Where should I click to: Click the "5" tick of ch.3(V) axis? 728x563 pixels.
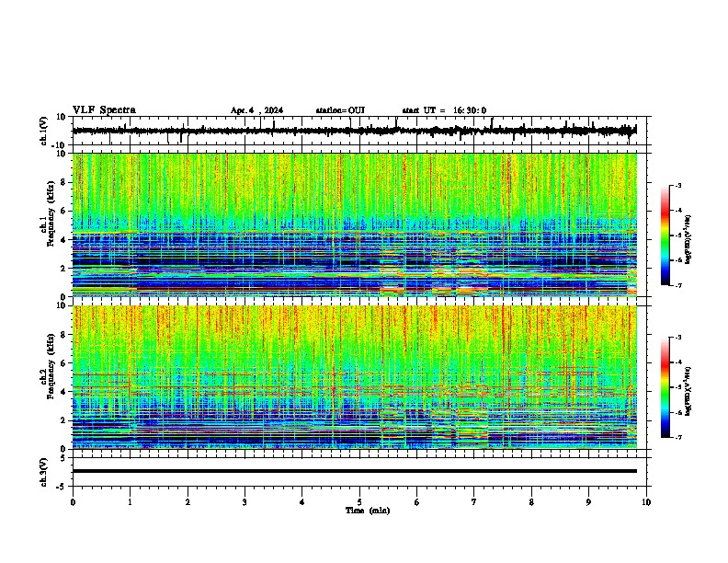point(63,458)
